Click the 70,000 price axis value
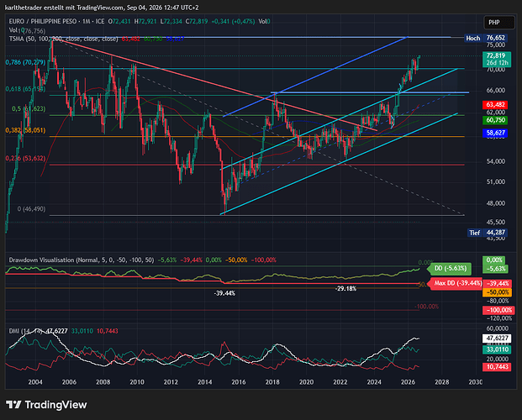 (x=495, y=70)
